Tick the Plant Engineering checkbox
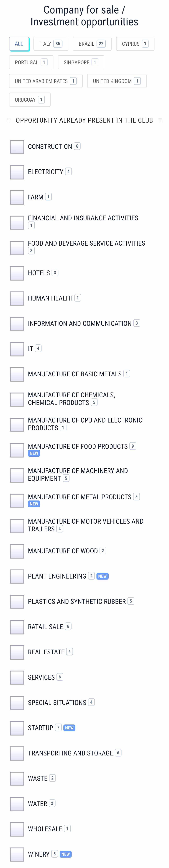The width and height of the screenshot is (169, 868). click(17, 577)
